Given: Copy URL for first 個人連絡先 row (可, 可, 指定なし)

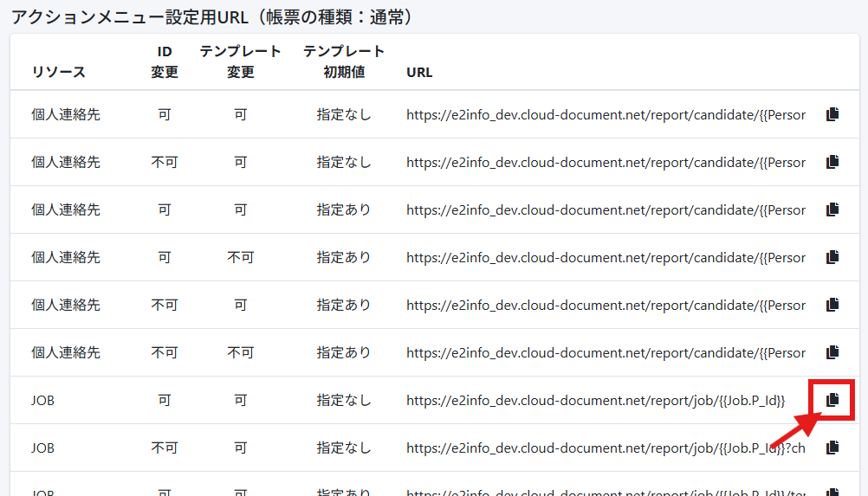Looking at the screenshot, I should pos(832,114).
